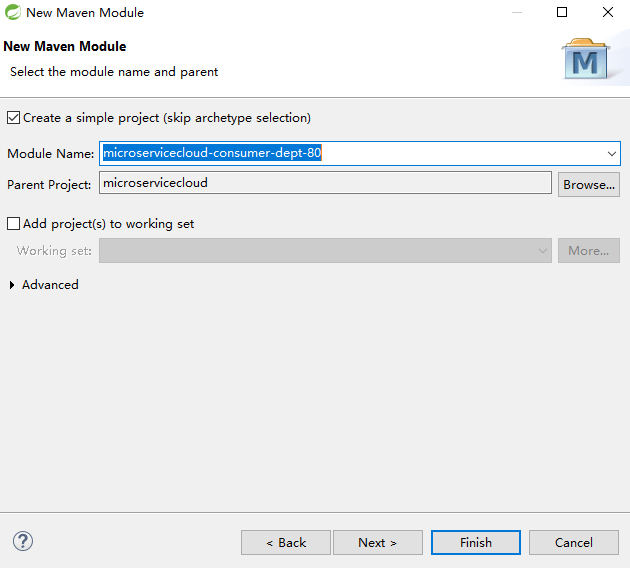Image resolution: width=630 pixels, height=568 pixels.
Task: Close the dialog using the X
Action: coord(608,12)
